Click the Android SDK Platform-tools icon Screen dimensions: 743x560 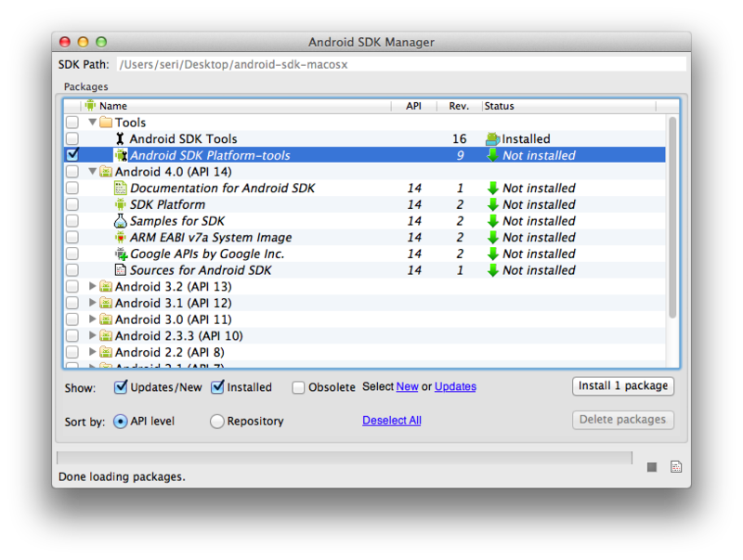coord(121,155)
